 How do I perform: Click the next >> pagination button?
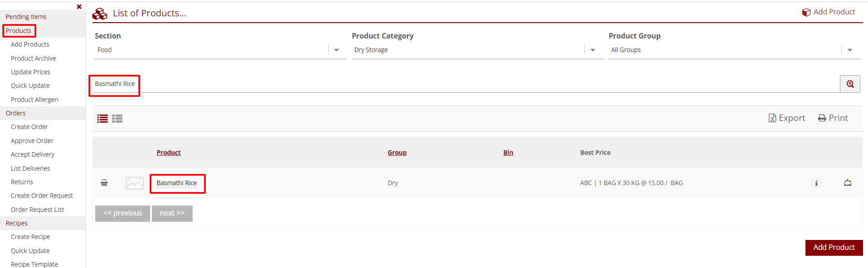tap(172, 213)
